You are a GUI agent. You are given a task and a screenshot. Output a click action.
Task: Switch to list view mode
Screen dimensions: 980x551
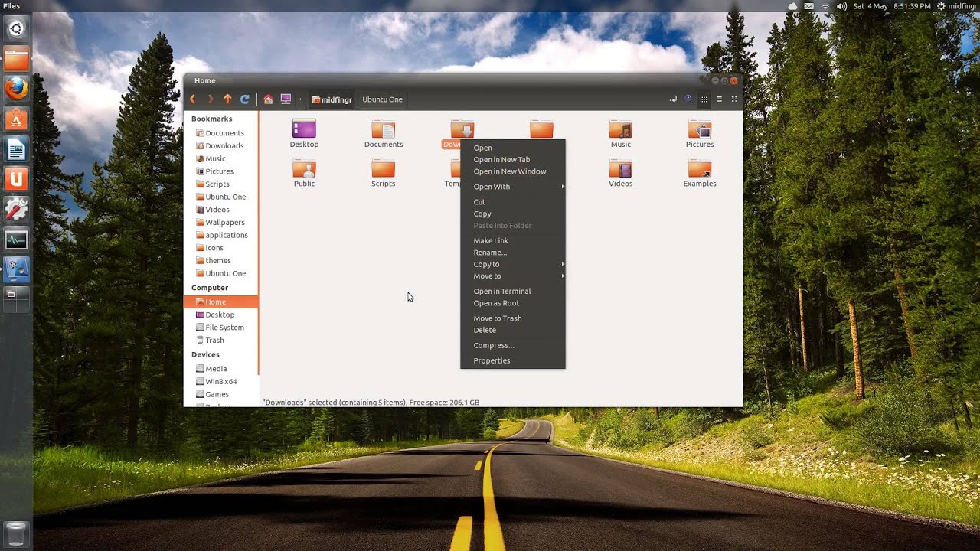(x=719, y=99)
